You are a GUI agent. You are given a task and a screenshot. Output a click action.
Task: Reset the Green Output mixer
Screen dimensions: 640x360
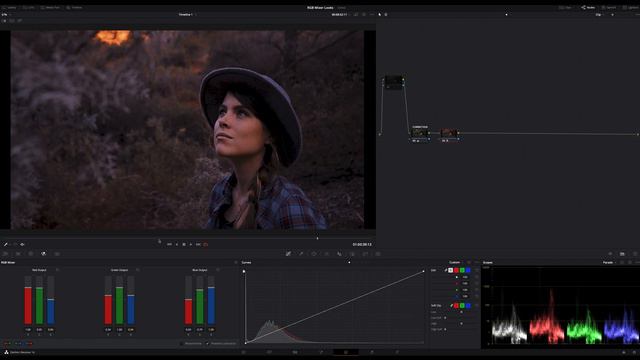click(x=138, y=270)
